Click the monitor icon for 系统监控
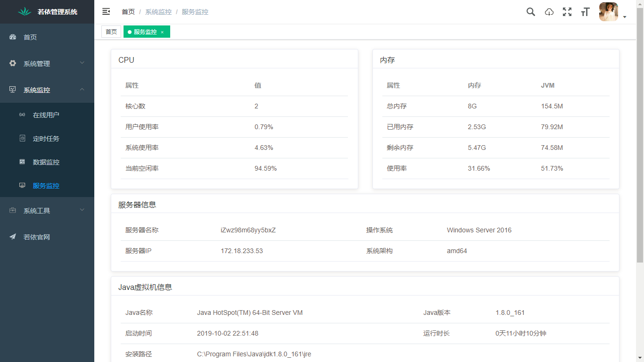The image size is (644, 362). click(13, 90)
